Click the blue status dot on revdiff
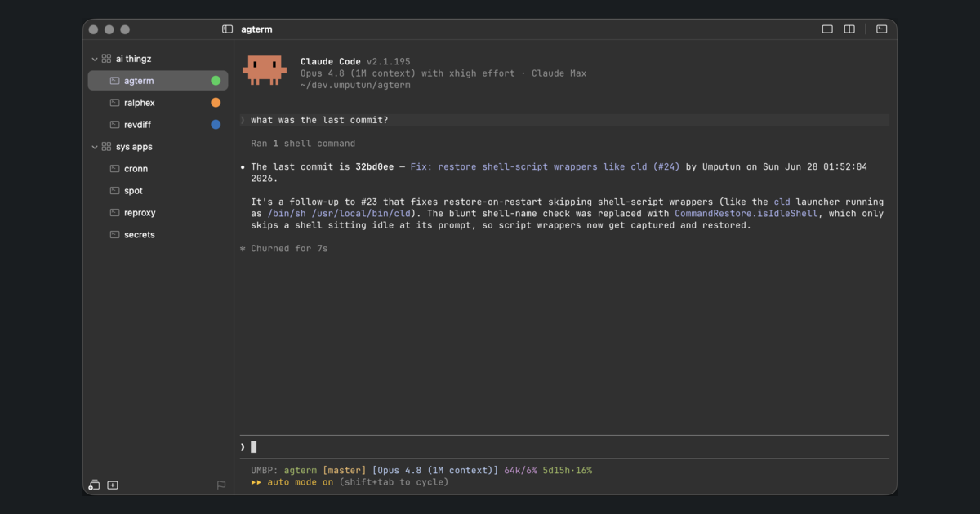Image resolution: width=980 pixels, height=514 pixels. point(216,125)
